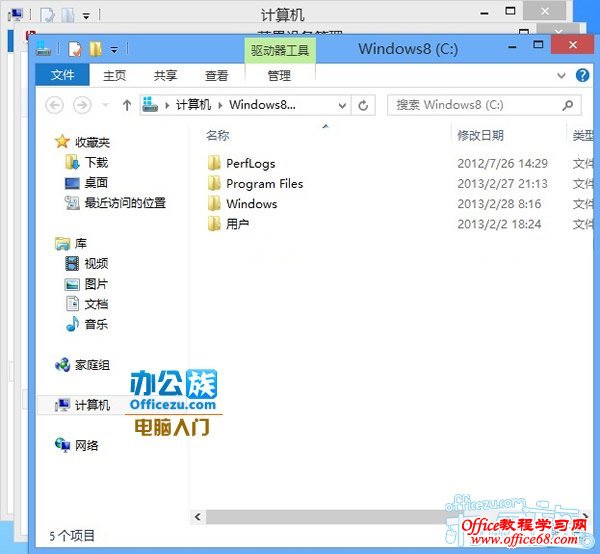Select the PerfLogs folder

click(x=251, y=163)
